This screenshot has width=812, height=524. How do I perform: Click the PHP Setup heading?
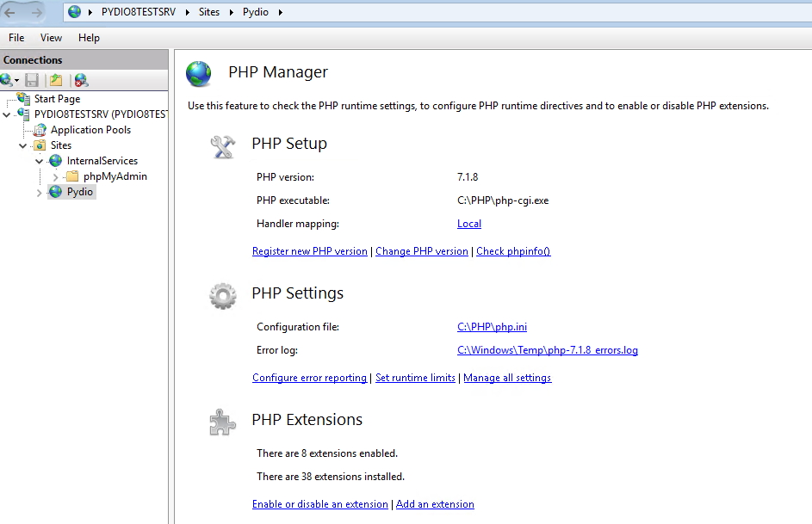coord(289,144)
